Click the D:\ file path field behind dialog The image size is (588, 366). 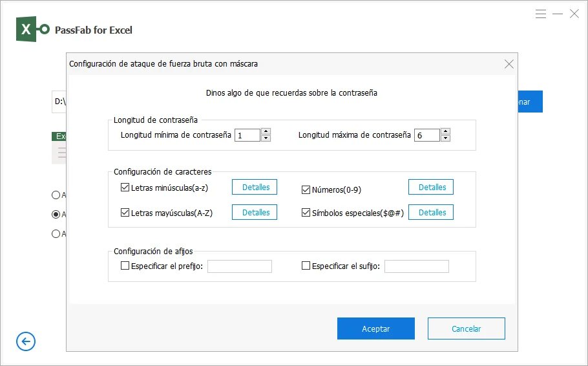59,102
